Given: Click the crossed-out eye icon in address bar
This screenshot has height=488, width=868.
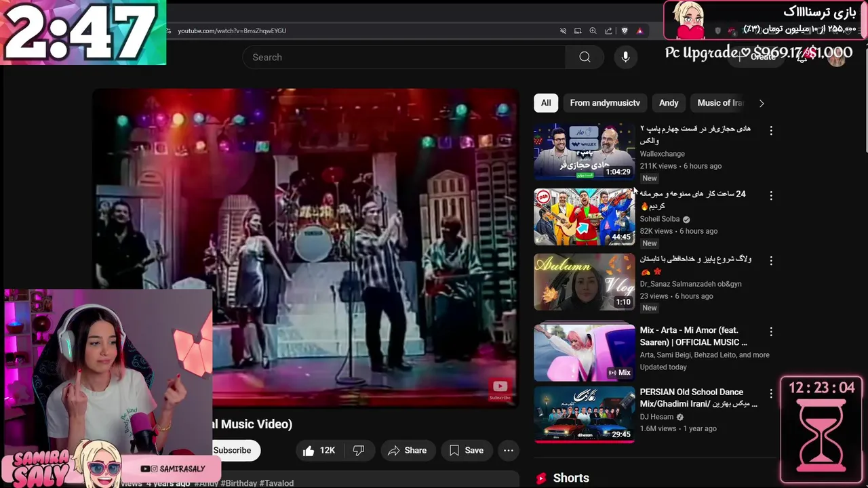Looking at the screenshot, I should 563,30.
